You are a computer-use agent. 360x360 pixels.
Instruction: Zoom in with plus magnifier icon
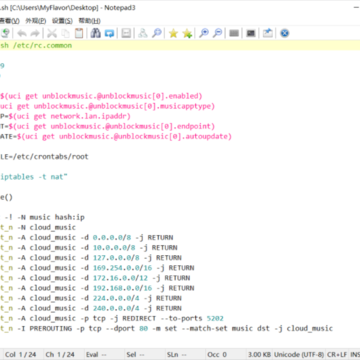204,33
